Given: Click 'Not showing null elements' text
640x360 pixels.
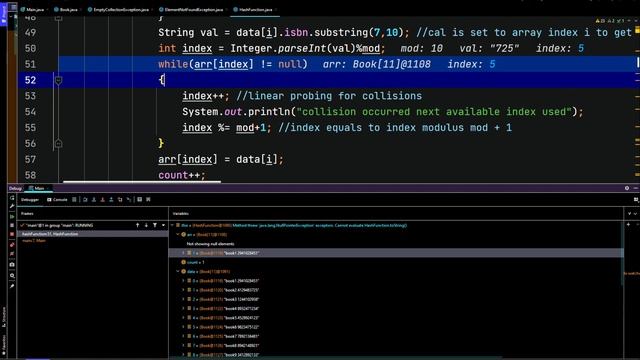Looking at the screenshot, I should [x=210, y=244].
